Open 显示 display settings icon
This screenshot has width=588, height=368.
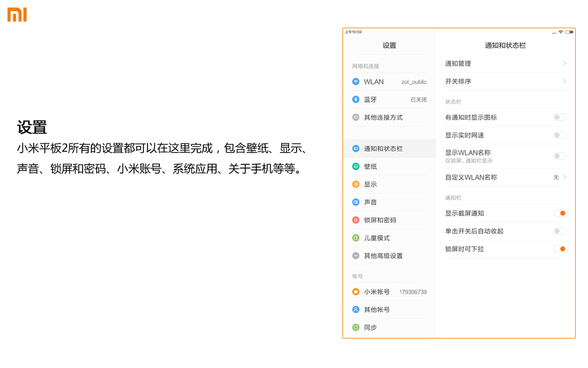point(356,184)
